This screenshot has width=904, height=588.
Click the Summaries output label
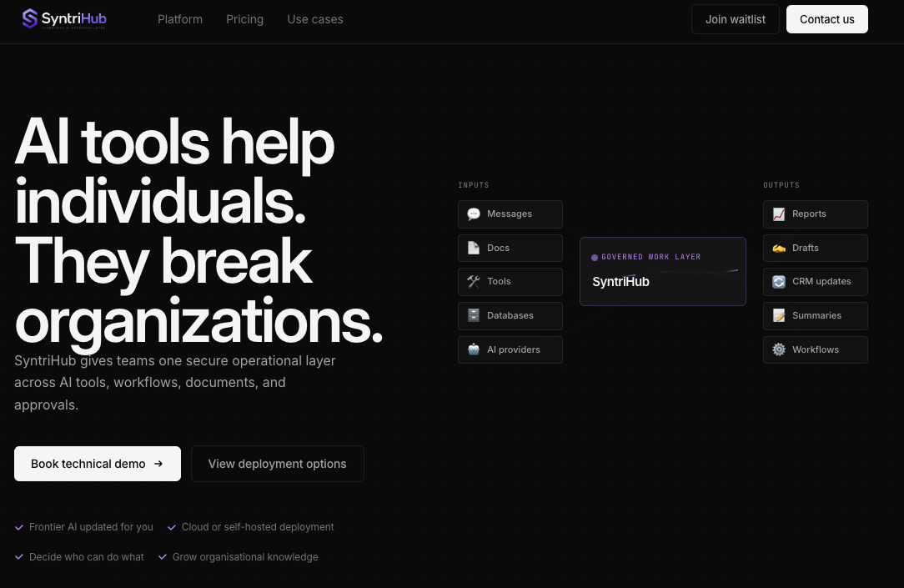(x=816, y=315)
